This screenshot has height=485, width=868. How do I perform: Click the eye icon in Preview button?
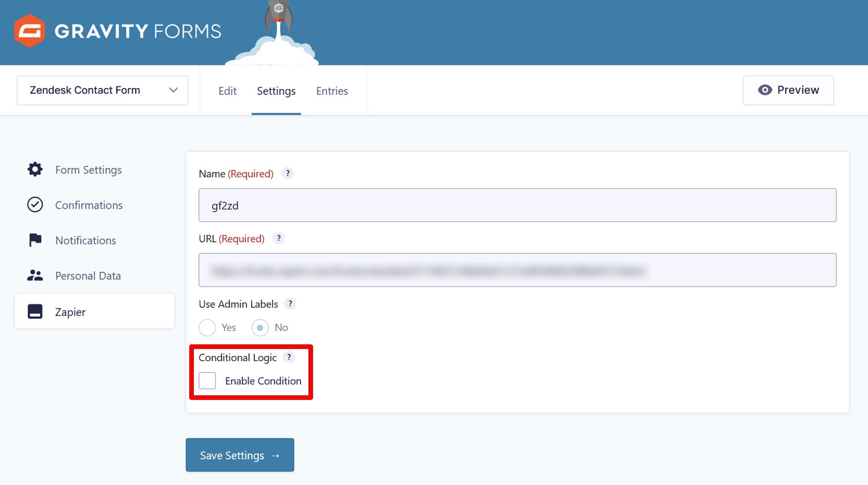pos(765,90)
